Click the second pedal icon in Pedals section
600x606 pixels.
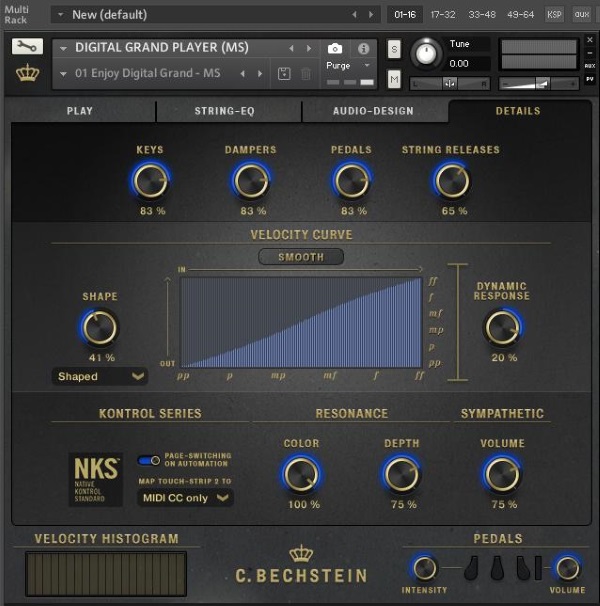click(497, 568)
